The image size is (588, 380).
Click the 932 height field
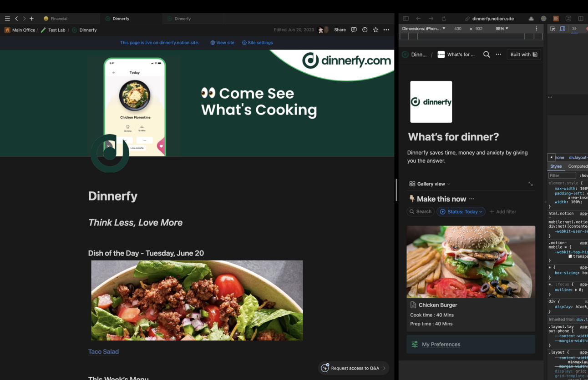tap(479, 29)
